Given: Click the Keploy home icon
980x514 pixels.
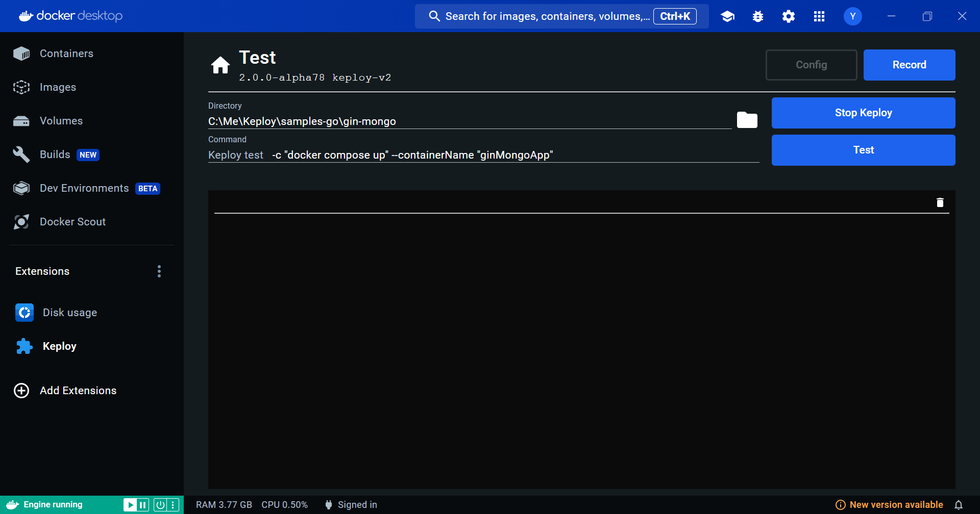Looking at the screenshot, I should pos(220,65).
